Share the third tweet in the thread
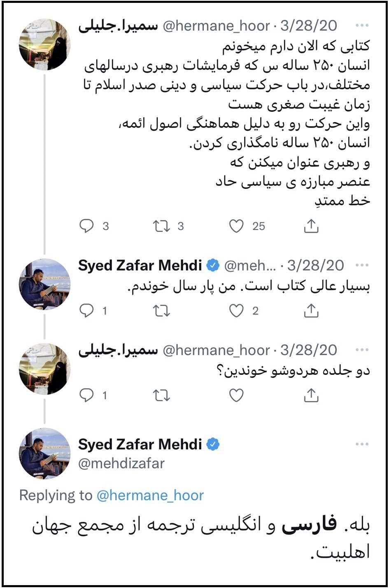The height and width of the screenshot is (588, 389). coord(311,395)
